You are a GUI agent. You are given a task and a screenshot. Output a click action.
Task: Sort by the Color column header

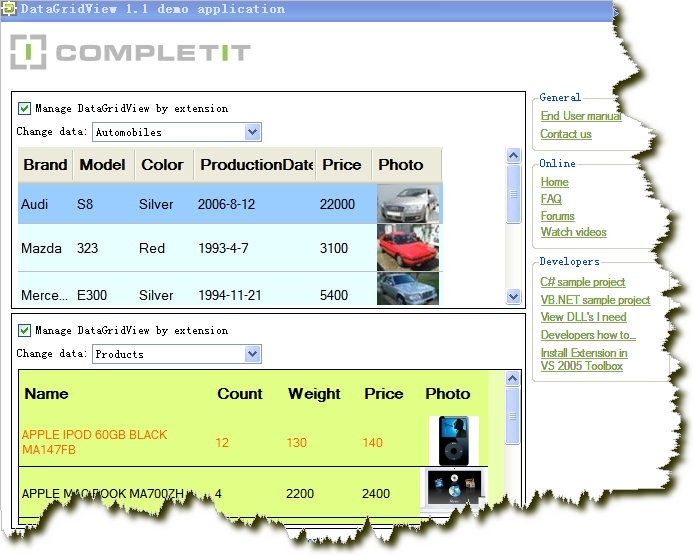[162, 164]
